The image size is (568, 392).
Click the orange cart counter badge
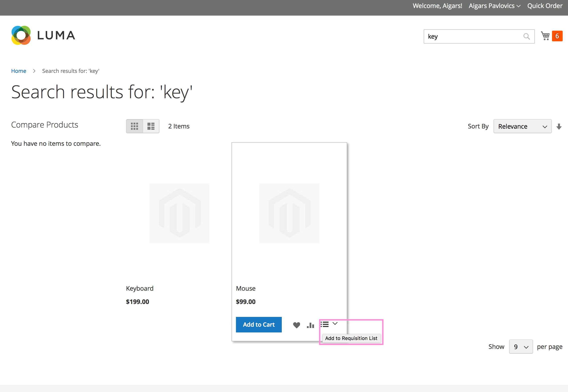pyautogui.click(x=557, y=36)
